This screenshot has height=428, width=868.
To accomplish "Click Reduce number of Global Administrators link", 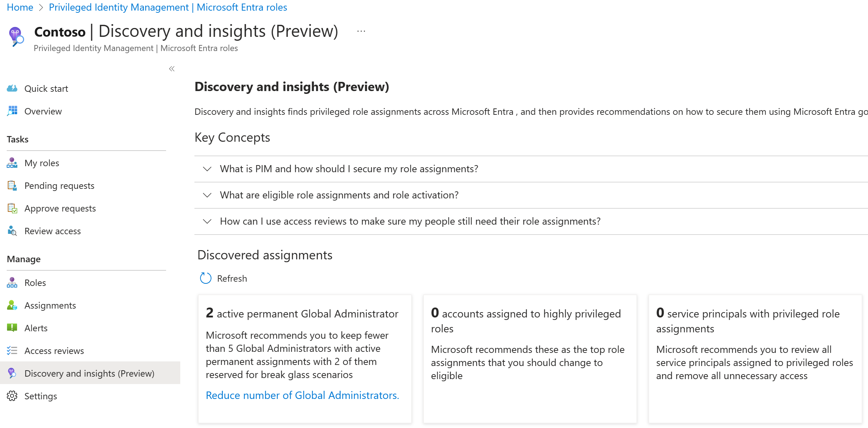I will coord(302,395).
